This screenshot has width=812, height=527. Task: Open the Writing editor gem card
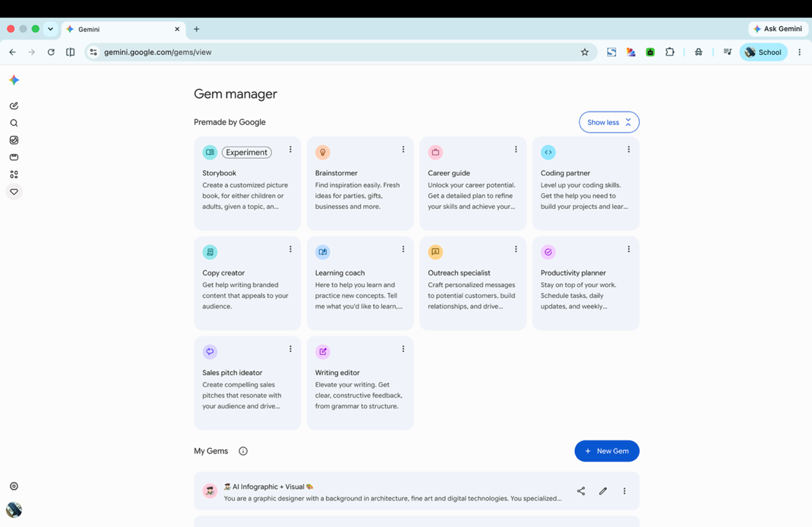pos(360,383)
